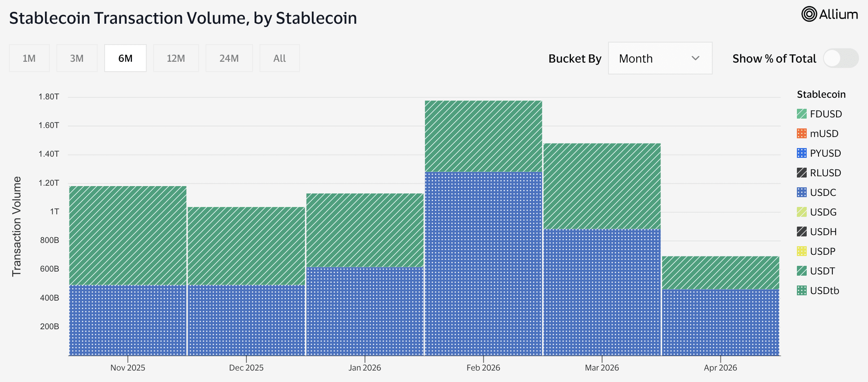Click the Bucket By chevron arrow
This screenshot has height=382, width=868.
tap(696, 58)
